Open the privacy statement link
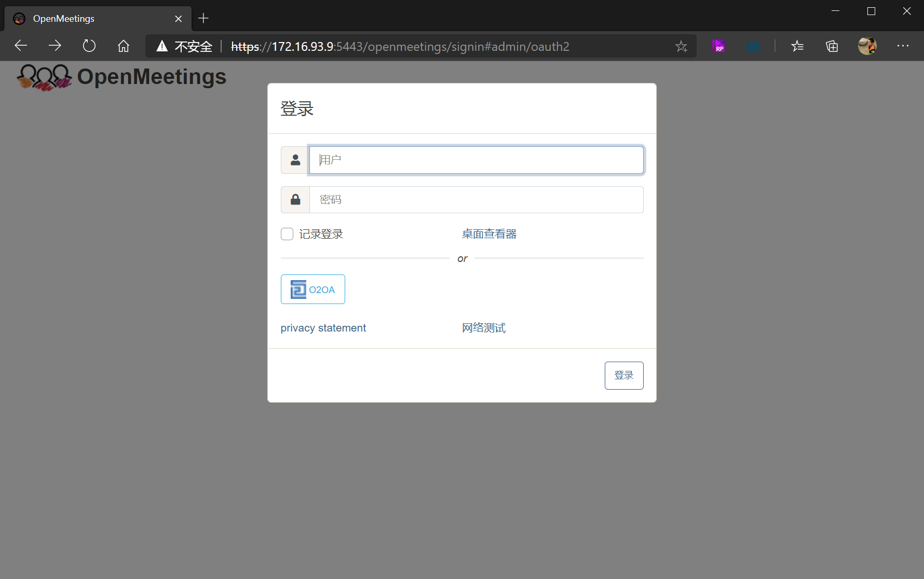The width and height of the screenshot is (924, 579). pos(323,328)
